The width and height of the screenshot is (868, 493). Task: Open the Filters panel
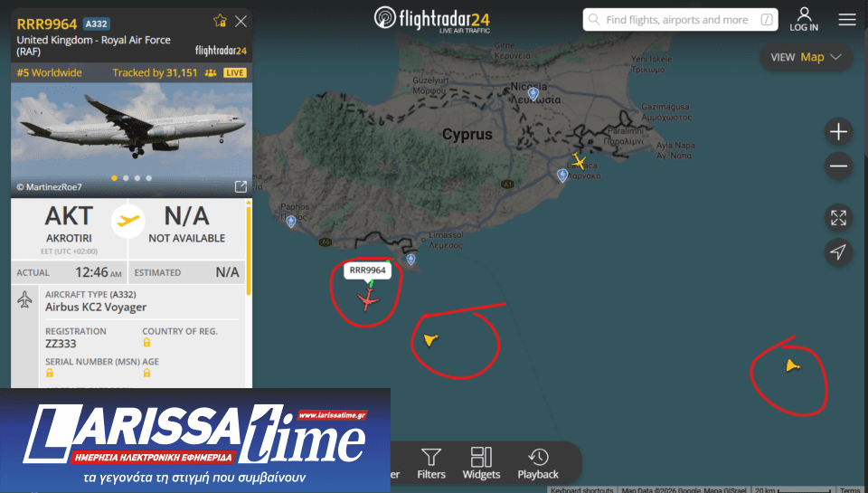[431, 464]
